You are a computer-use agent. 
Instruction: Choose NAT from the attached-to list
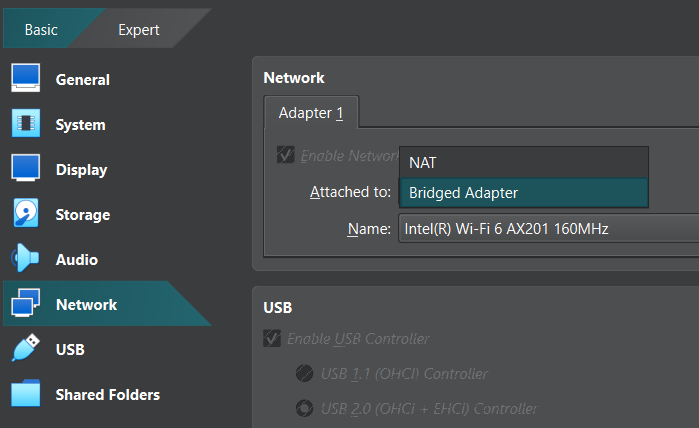tap(523, 163)
